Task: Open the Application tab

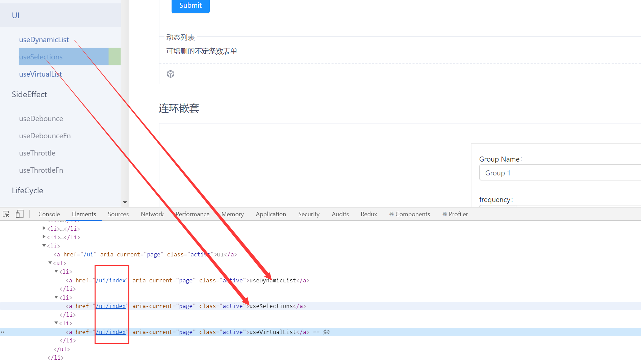Action: [x=271, y=214]
